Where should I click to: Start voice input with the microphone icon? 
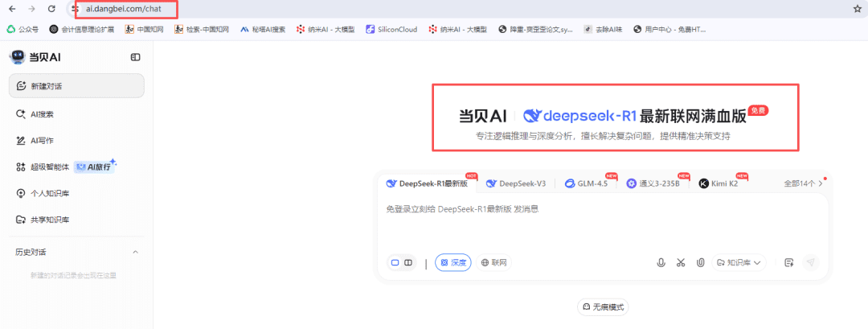(661, 262)
